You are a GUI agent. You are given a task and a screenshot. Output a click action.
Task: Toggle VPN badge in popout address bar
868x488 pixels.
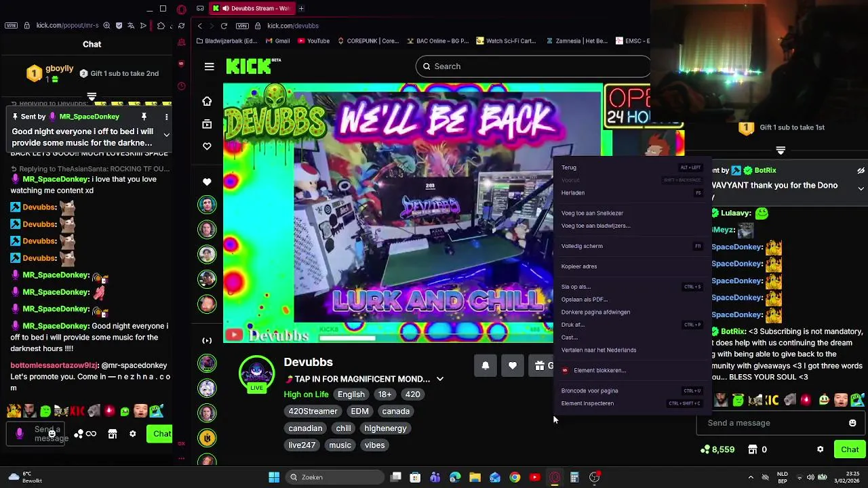11,26
